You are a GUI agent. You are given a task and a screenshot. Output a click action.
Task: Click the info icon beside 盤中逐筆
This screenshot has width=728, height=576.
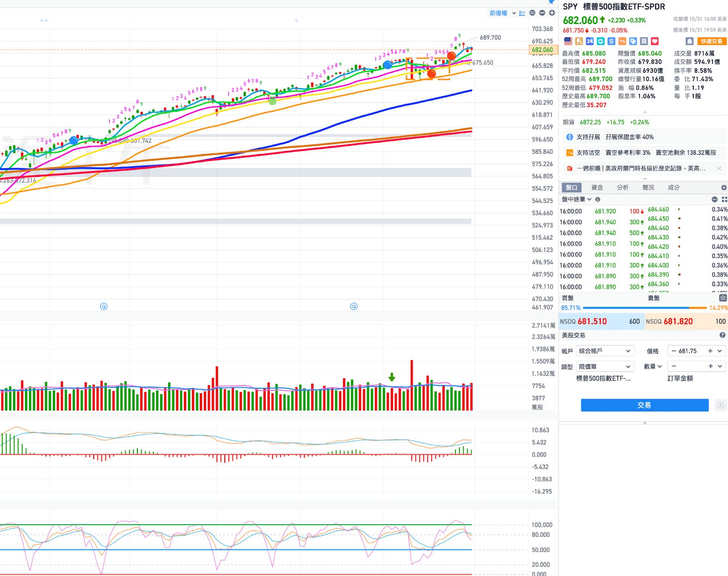point(598,199)
